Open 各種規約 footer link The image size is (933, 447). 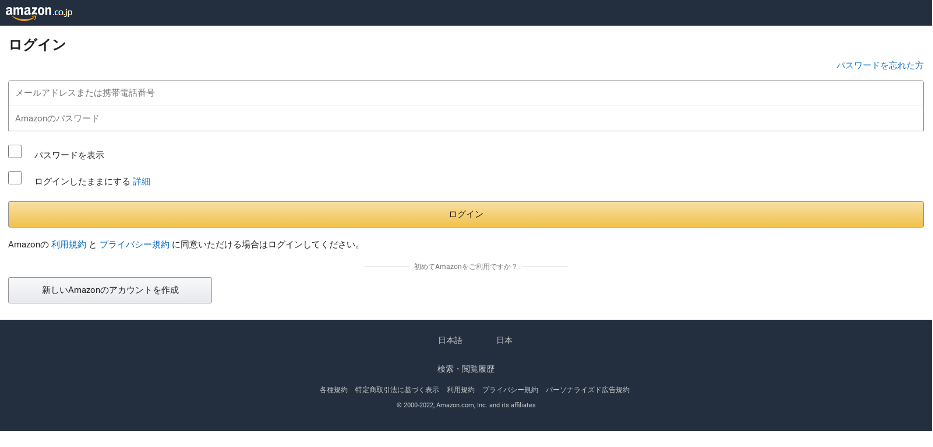(333, 390)
